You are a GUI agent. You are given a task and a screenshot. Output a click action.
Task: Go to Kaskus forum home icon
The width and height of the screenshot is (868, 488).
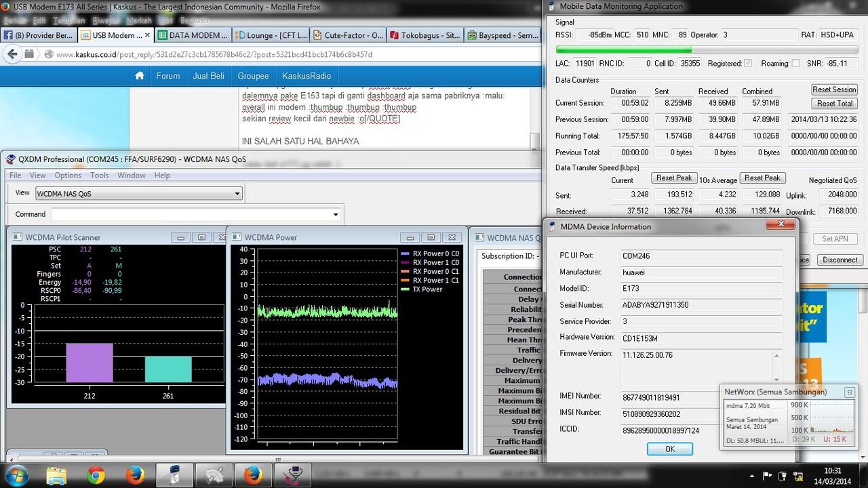(139, 76)
